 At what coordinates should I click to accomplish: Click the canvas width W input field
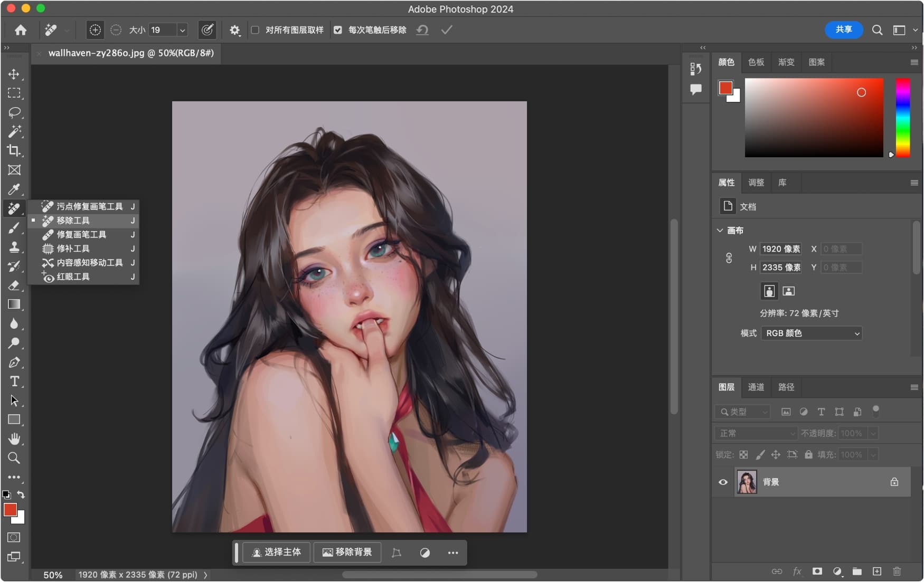(780, 249)
